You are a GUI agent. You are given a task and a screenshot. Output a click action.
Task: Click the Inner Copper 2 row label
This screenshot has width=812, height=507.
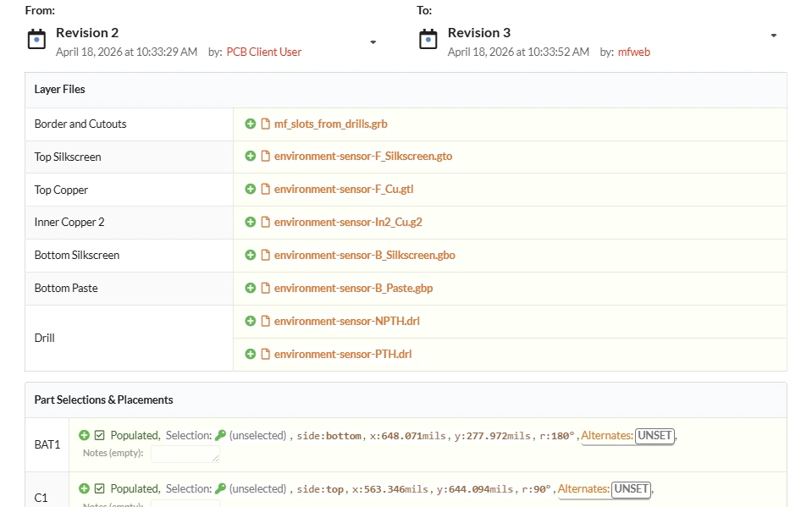pos(69,222)
